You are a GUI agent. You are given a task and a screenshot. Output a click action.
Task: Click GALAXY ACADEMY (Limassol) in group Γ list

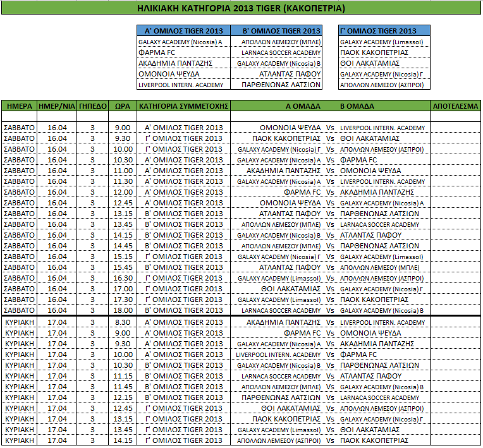pos(382,42)
